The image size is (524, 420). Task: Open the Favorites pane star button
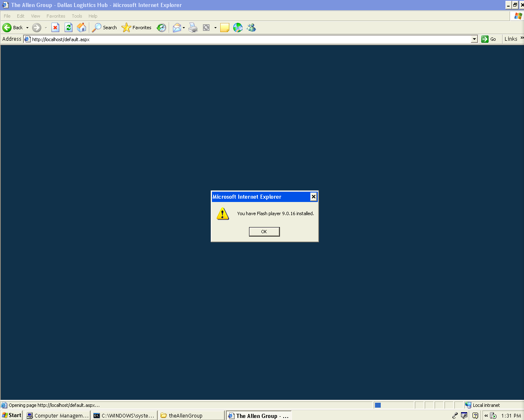(137, 28)
